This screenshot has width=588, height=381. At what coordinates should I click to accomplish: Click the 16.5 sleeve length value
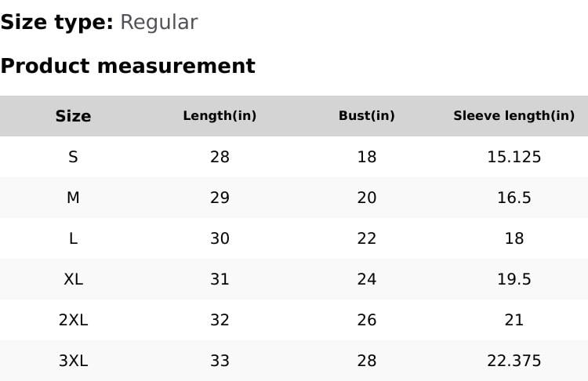coord(514,198)
